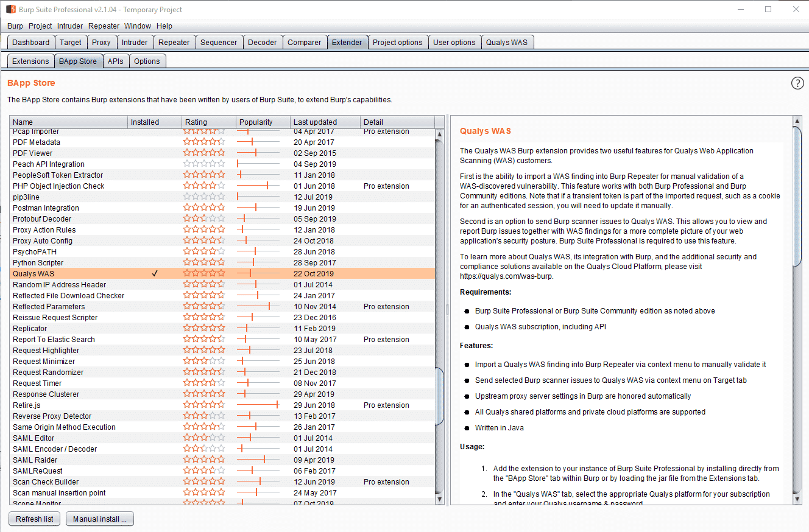Select the Scan Check Builder row
Viewport: 809px width, 532px height.
click(222, 482)
